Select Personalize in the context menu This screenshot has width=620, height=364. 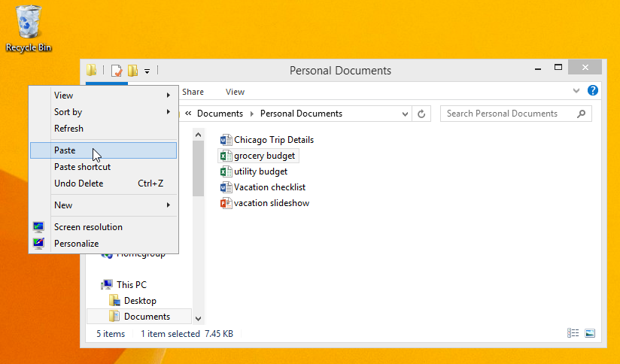coord(76,244)
